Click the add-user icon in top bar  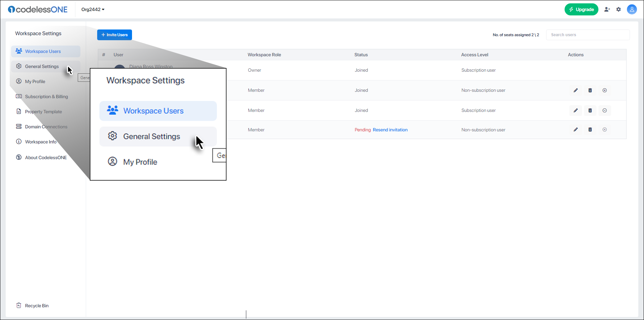pyautogui.click(x=607, y=9)
